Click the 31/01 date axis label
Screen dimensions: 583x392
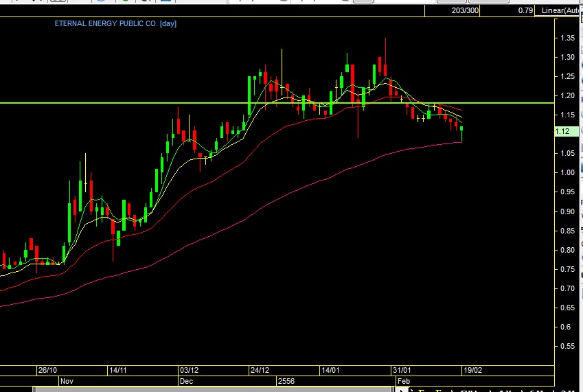pos(402,371)
